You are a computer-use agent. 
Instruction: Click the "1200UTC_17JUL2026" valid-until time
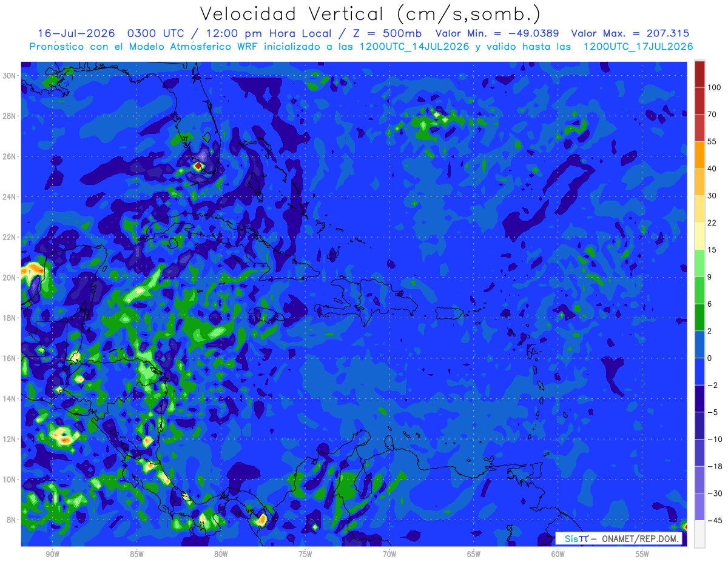click(x=638, y=47)
